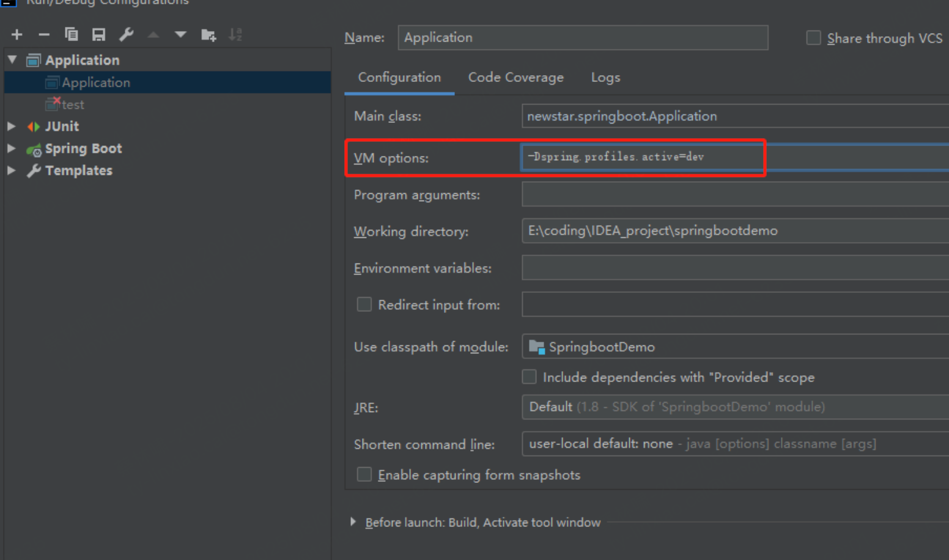Expand the JUnit tree node

tap(11, 126)
